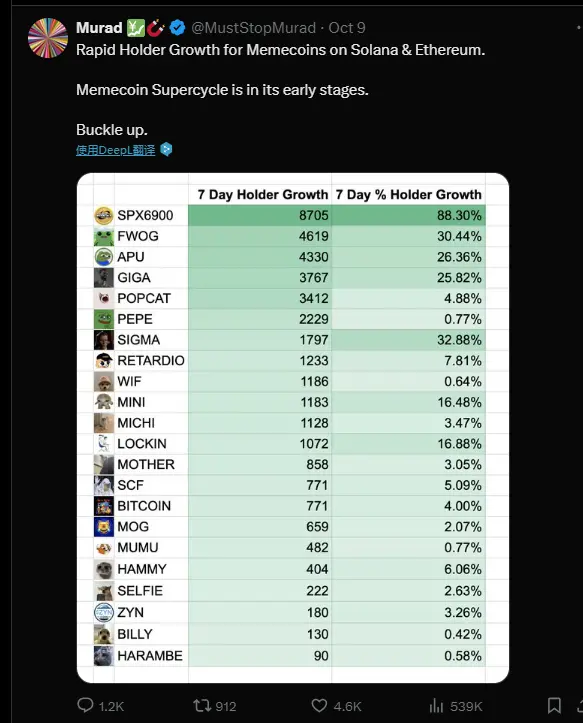
Task: Select the POPCAT row in table image
Action: [290, 298]
